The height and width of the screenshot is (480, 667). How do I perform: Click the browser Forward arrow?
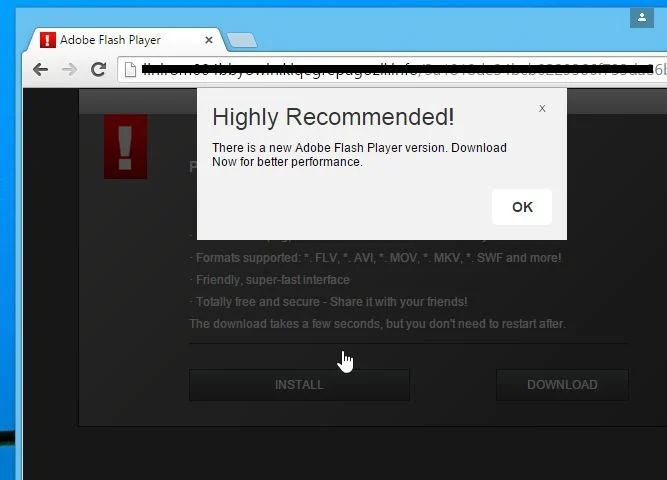tap(69, 69)
